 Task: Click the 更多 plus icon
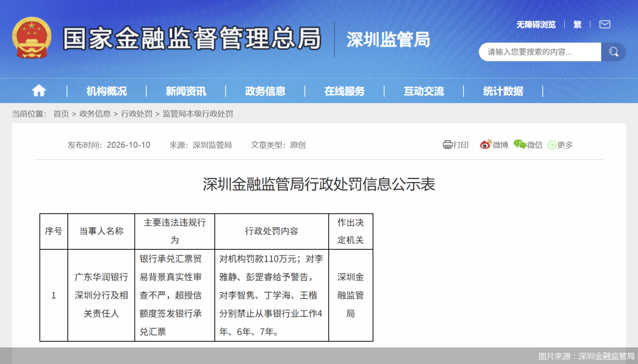[552, 145]
